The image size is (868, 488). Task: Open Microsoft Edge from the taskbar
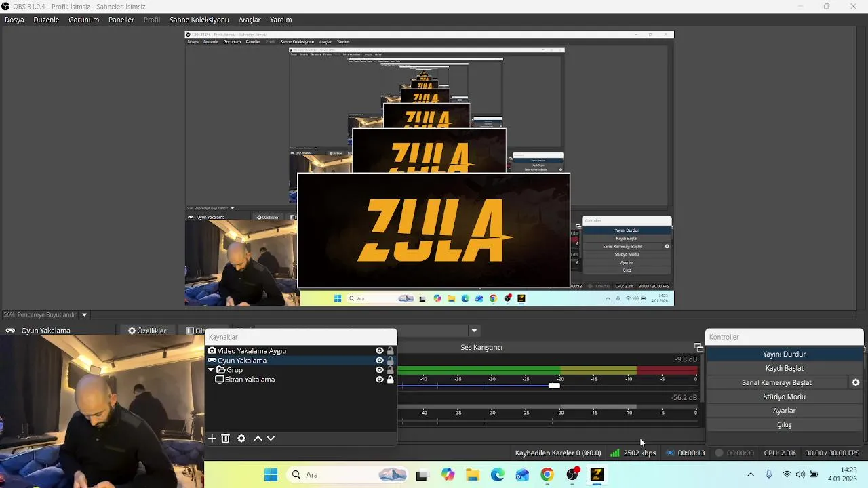coord(498,474)
